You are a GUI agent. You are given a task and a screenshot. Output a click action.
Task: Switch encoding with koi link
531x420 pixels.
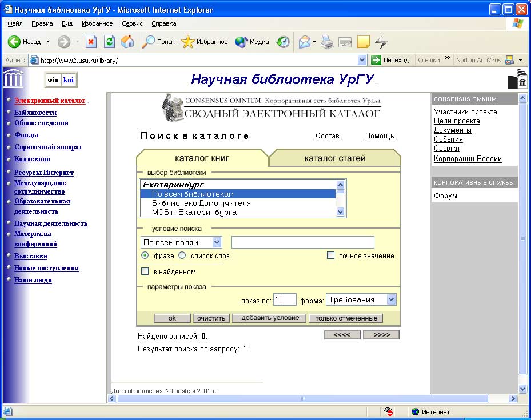tap(69, 80)
